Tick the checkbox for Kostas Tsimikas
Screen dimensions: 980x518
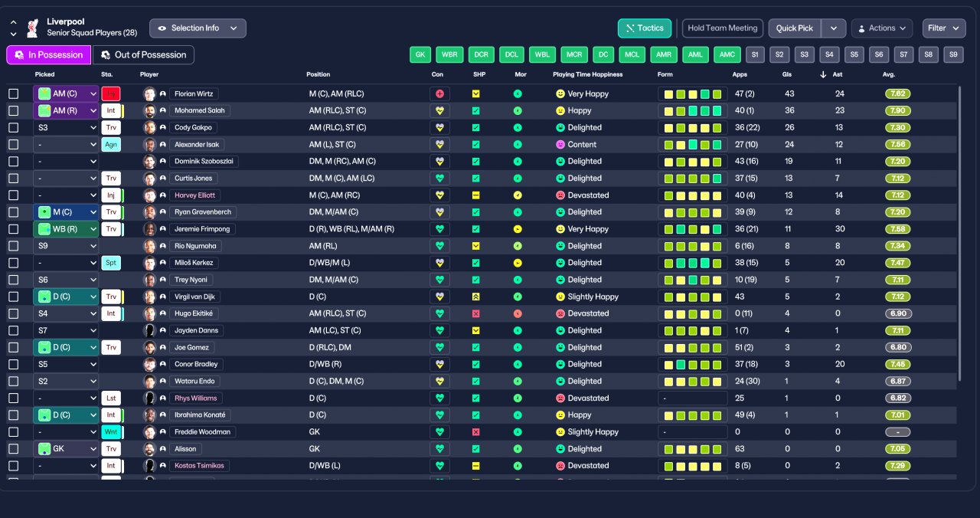(13, 466)
